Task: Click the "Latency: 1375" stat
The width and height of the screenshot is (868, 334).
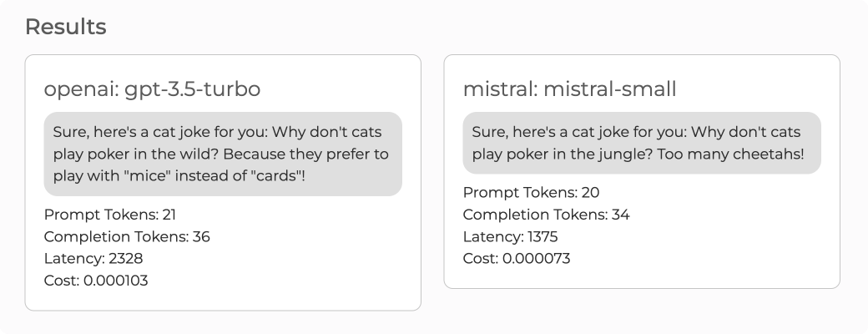Action: (x=510, y=236)
